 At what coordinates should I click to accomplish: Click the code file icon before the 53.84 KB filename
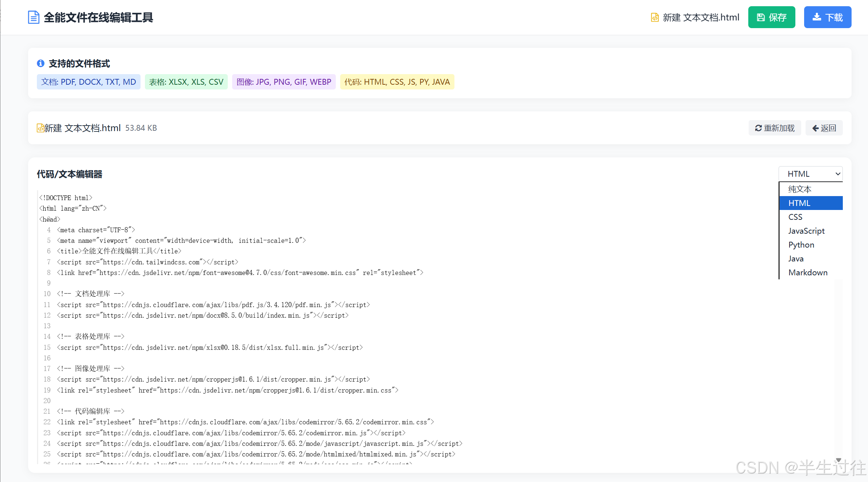(x=40, y=128)
